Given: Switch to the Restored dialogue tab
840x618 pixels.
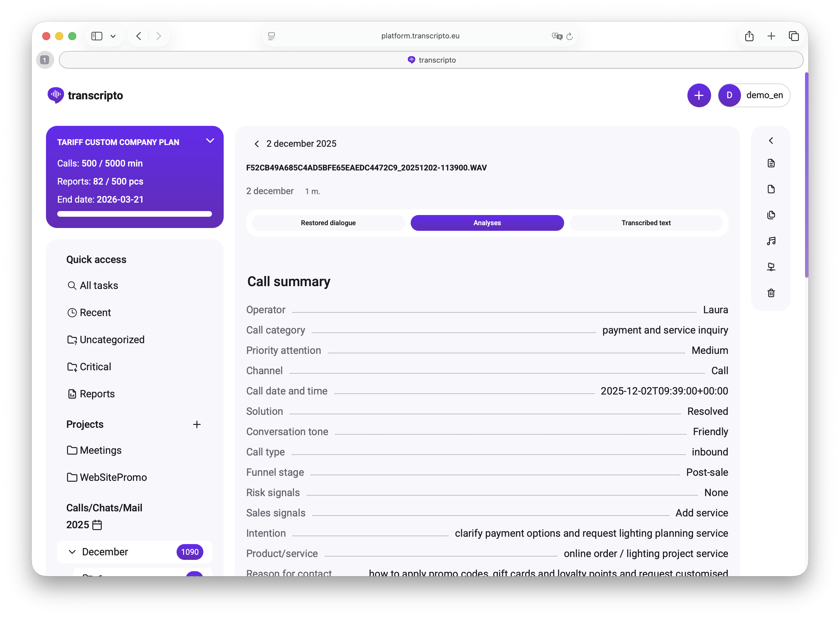Looking at the screenshot, I should pos(328,223).
